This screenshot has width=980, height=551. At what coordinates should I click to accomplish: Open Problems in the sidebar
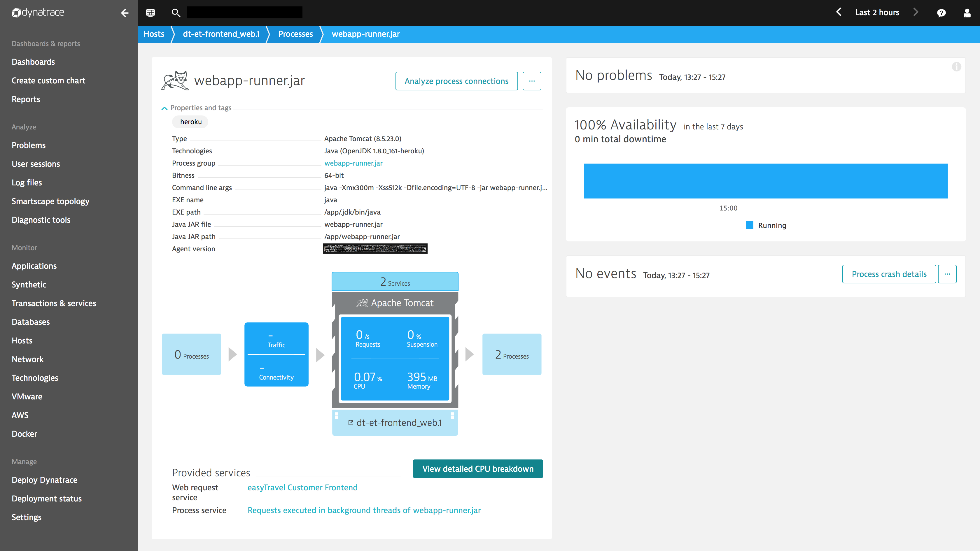click(29, 145)
